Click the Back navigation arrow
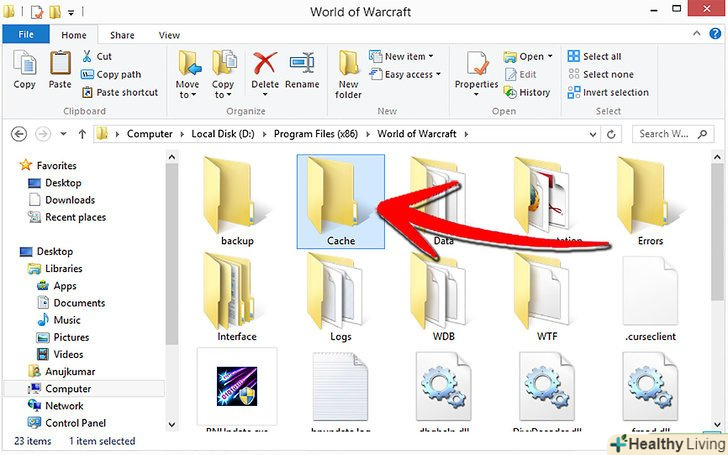728x455 pixels. tap(19, 134)
